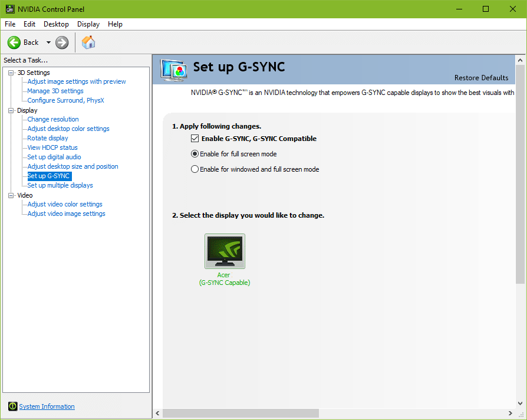Click Restore Defaults
This screenshot has width=527, height=420.
481,78
